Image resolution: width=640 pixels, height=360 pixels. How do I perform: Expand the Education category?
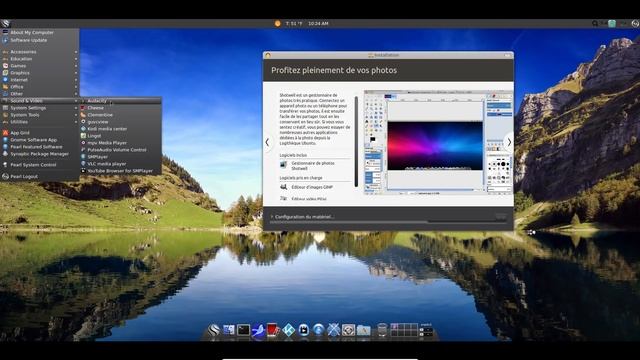(x=40, y=59)
